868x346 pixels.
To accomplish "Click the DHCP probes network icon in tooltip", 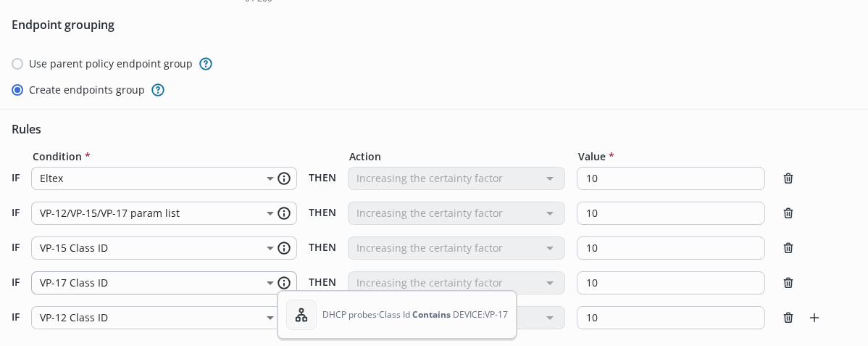I will (x=301, y=315).
